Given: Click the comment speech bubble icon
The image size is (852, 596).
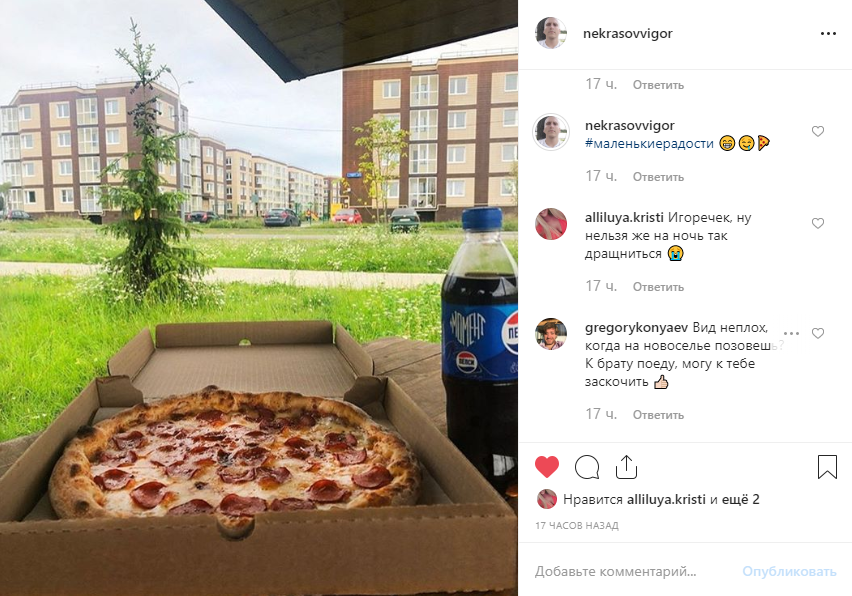Looking at the screenshot, I should (587, 467).
